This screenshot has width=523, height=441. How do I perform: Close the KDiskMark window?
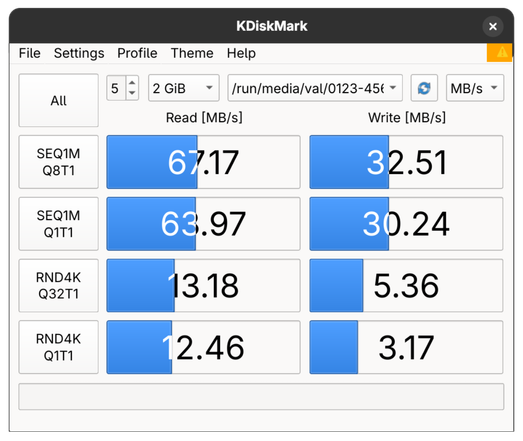493,26
